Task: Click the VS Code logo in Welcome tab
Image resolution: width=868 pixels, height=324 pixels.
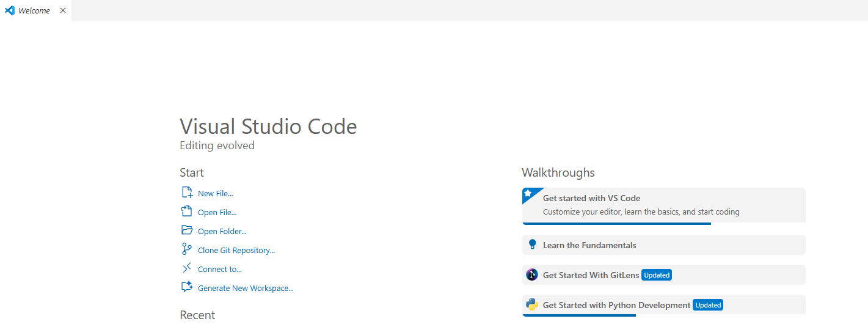Action: (10, 10)
